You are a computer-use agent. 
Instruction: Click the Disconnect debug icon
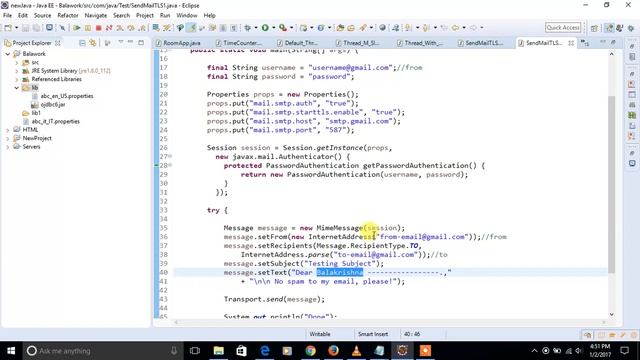109,28
